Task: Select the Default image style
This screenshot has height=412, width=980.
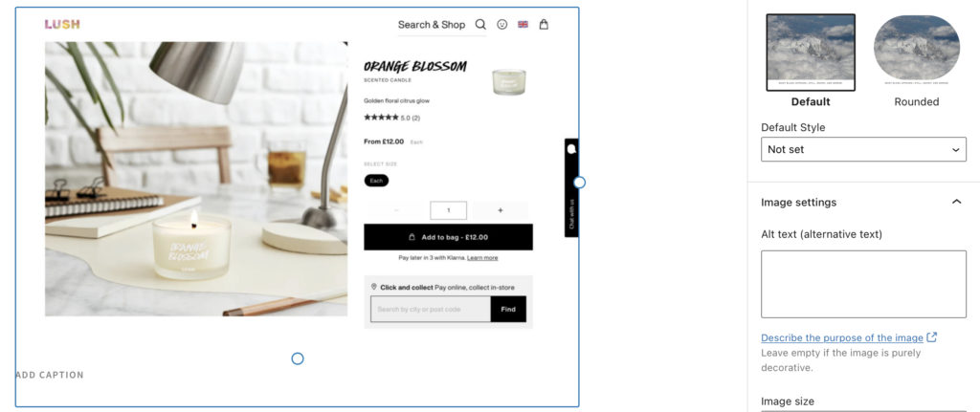Action: pyautogui.click(x=811, y=61)
